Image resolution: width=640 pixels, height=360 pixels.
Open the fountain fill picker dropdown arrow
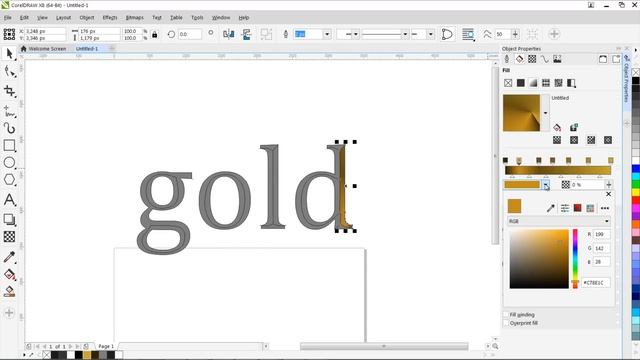click(545, 113)
